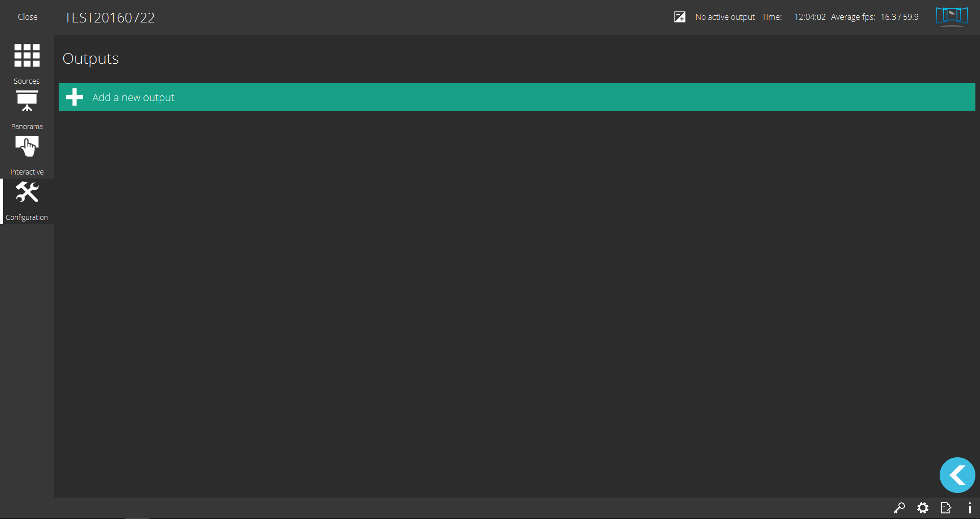Show info via the 'i' icon
The width and height of the screenshot is (980, 519).
click(969, 508)
